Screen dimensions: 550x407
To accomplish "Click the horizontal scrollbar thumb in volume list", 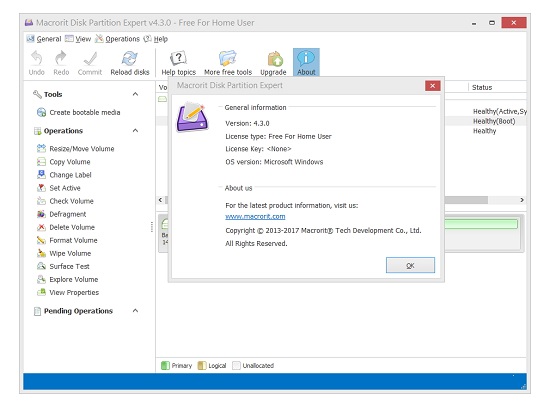I will [x=466, y=200].
